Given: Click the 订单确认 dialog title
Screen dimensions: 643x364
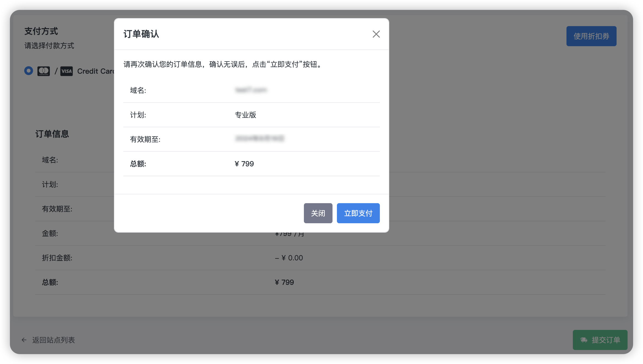Looking at the screenshot, I should 141,34.
